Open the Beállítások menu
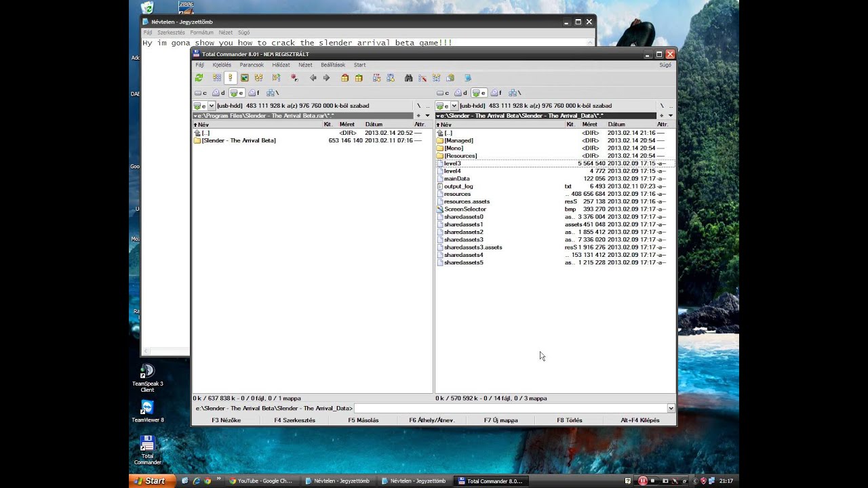This screenshot has width=868, height=488. [x=332, y=65]
